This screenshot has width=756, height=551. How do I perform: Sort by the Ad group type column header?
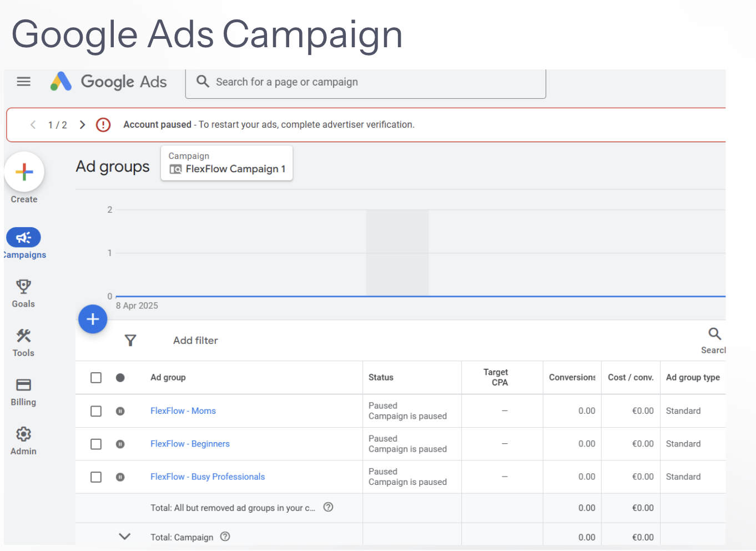coord(693,378)
